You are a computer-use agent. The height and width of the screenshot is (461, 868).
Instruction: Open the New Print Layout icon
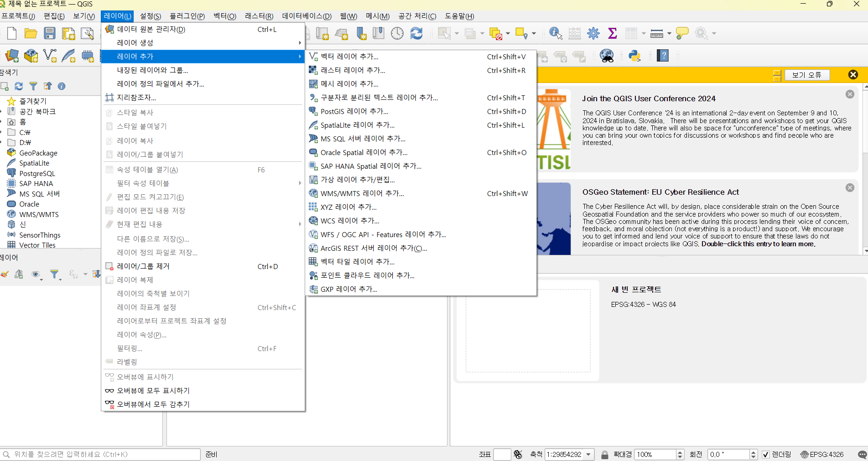click(68, 33)
